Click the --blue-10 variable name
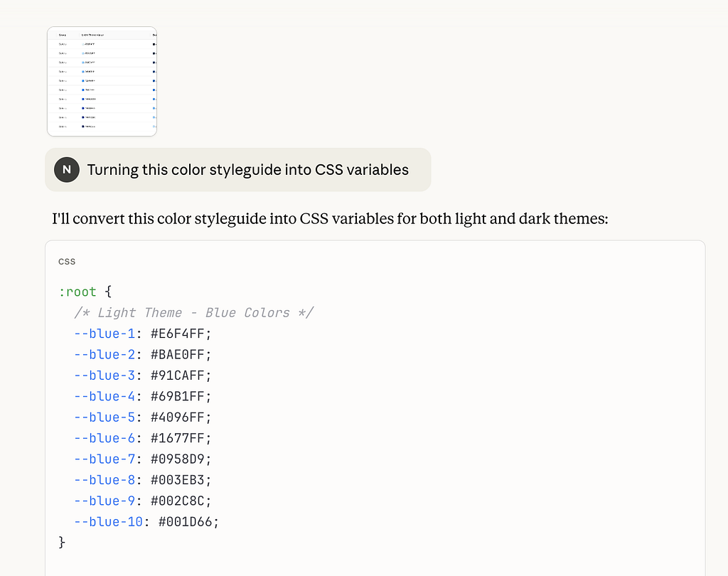Viewport: 728px width, 576px height. coord(108,522)
